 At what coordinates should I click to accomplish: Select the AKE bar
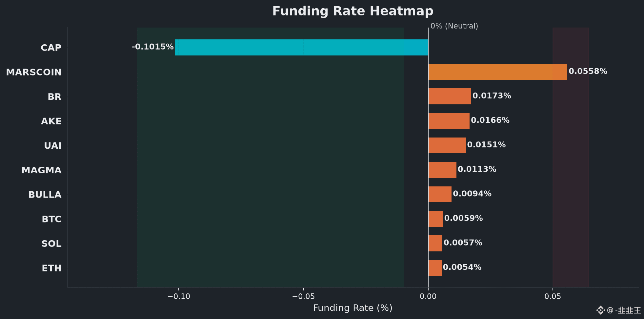(x=449, y=121)
